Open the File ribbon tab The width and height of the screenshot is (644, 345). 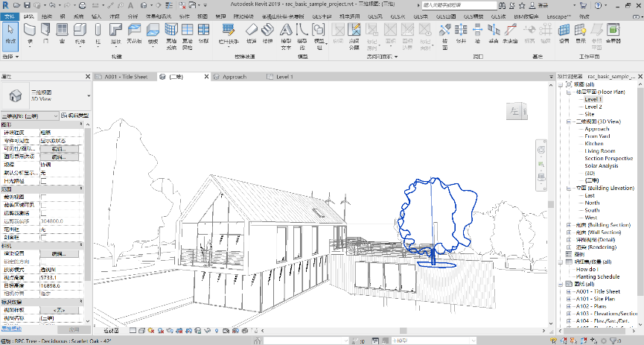coord(10,16)
